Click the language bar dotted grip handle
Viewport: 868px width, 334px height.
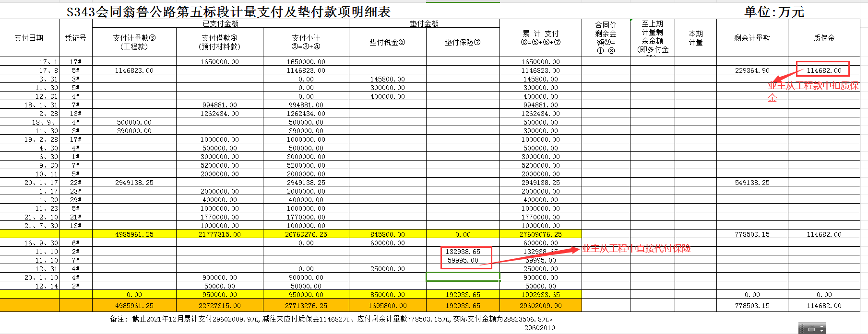click(x=802, y=329)
